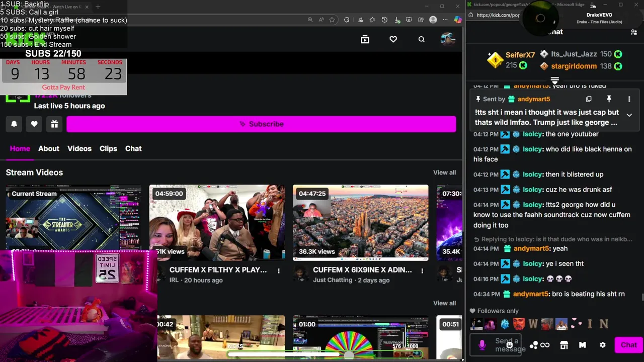644x362 pixels.
Task: Open the 01:00 clip thumbnail with wheel
Action: [361, 337]
